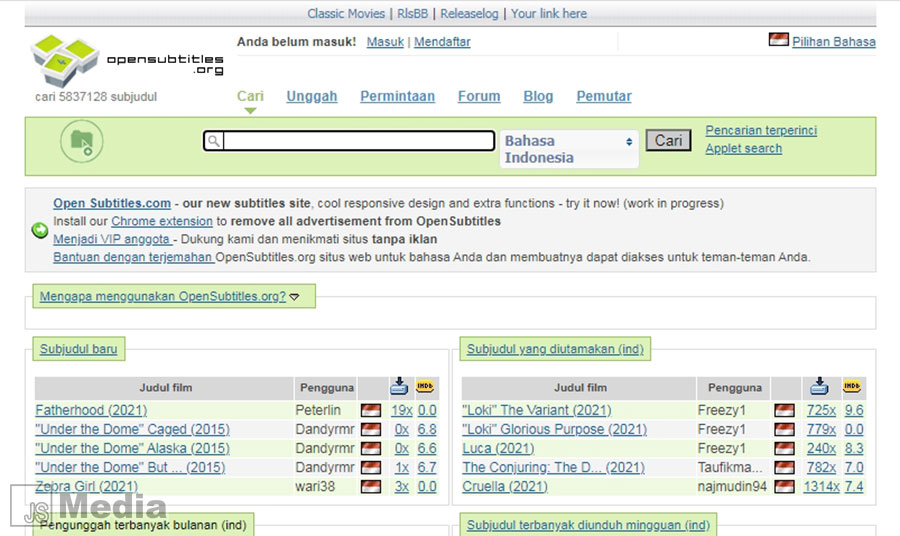Screen dimensions: 900x536
Task: Open the Releaselog top link
Action: click(469, 14)
